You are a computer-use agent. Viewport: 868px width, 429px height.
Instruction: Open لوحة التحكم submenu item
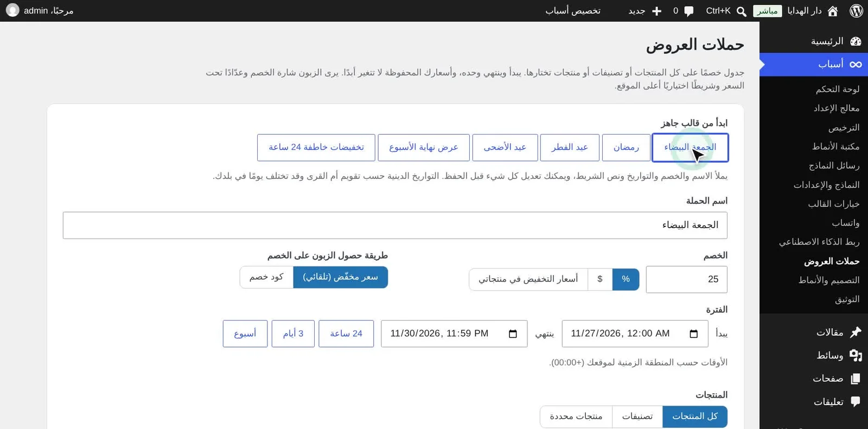pyautogui.click(x=838, y=89)
